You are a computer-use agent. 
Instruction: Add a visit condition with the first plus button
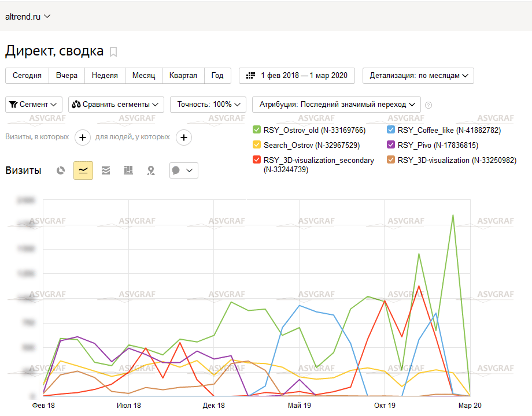[83, 138]
